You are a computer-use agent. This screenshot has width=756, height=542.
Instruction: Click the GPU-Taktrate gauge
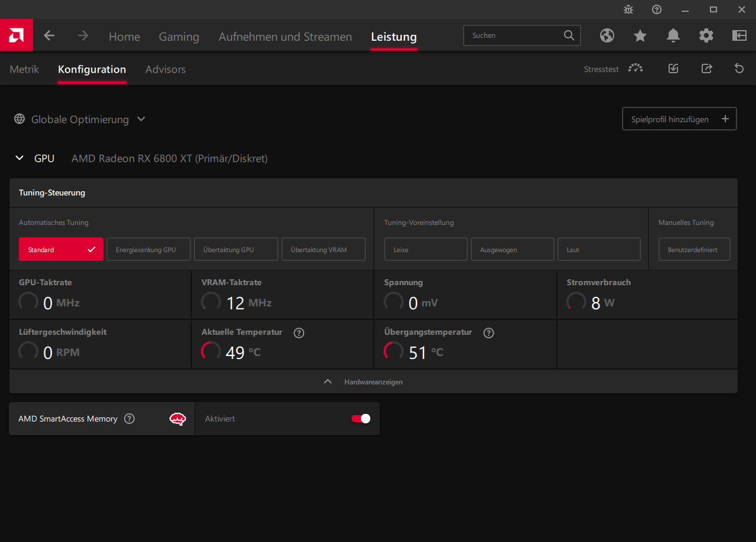(28, 302)
